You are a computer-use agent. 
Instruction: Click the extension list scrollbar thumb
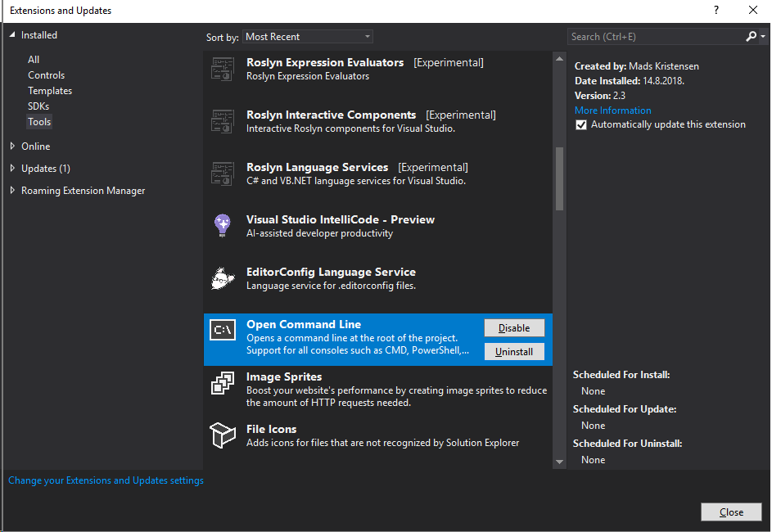coord(559,178)
